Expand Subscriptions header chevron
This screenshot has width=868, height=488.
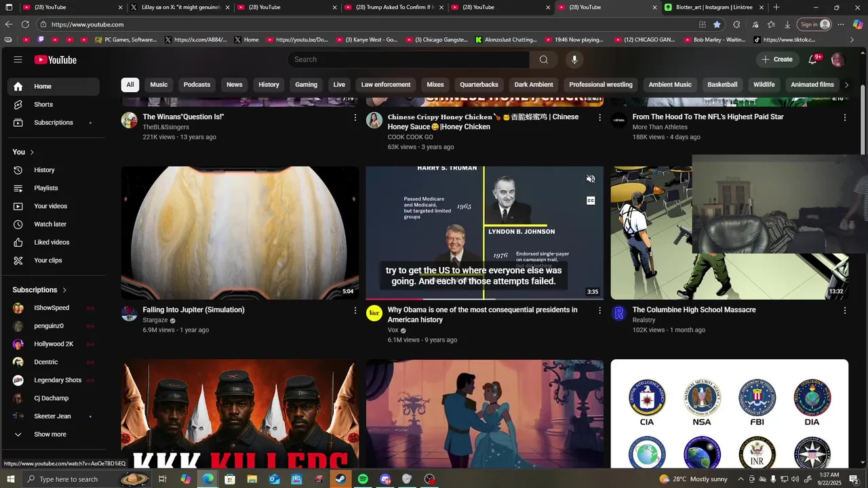(x=65, y=290)
